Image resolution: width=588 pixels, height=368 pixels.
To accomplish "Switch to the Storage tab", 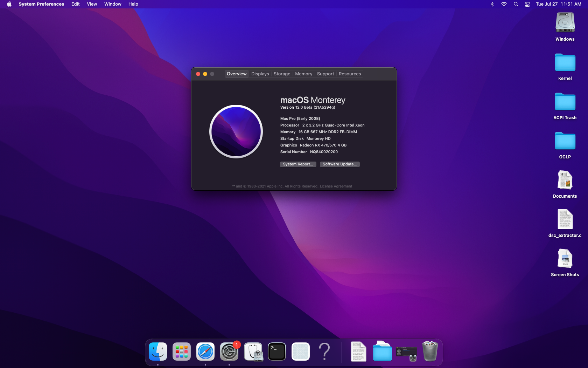I will click(x=282, y=74).
